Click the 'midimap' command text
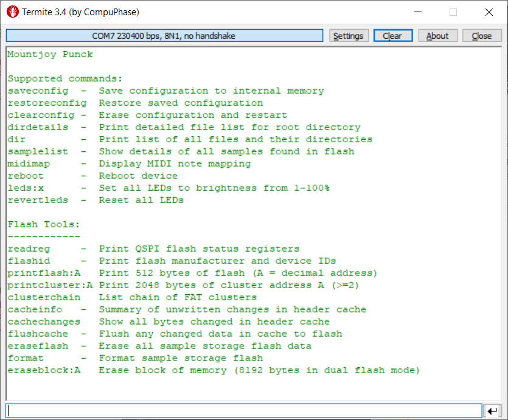This screenshot has height=420, width=508. pos(29,164)
